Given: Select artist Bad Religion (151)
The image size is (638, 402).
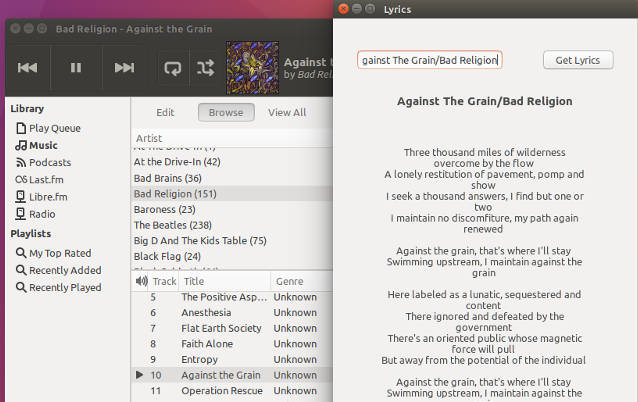Looking at the screenshot, I should click(x=232, y=194).
